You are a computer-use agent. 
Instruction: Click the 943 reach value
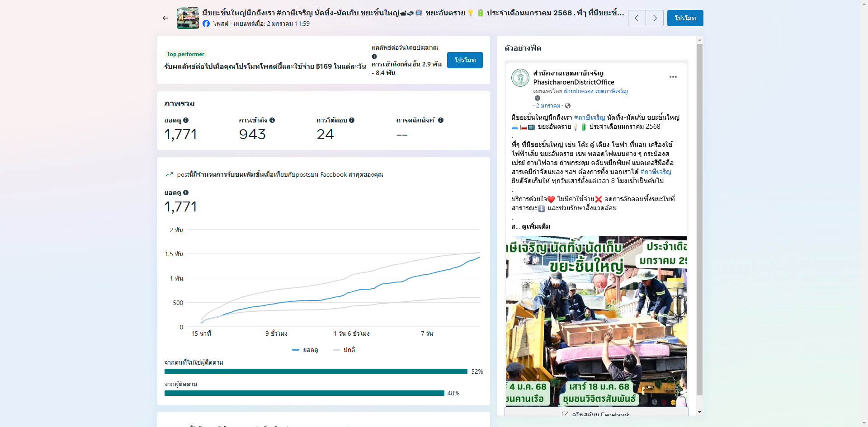[252, 134]
